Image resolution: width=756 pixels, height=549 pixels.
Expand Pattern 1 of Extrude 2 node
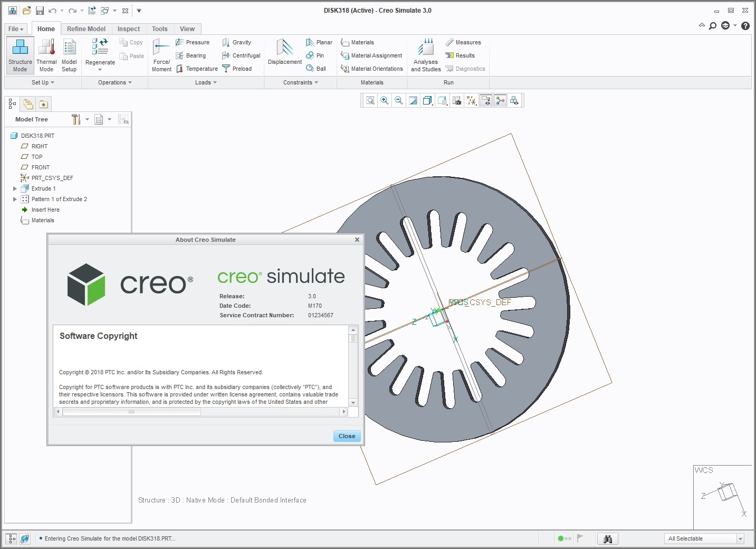click(x=15, y=199)
